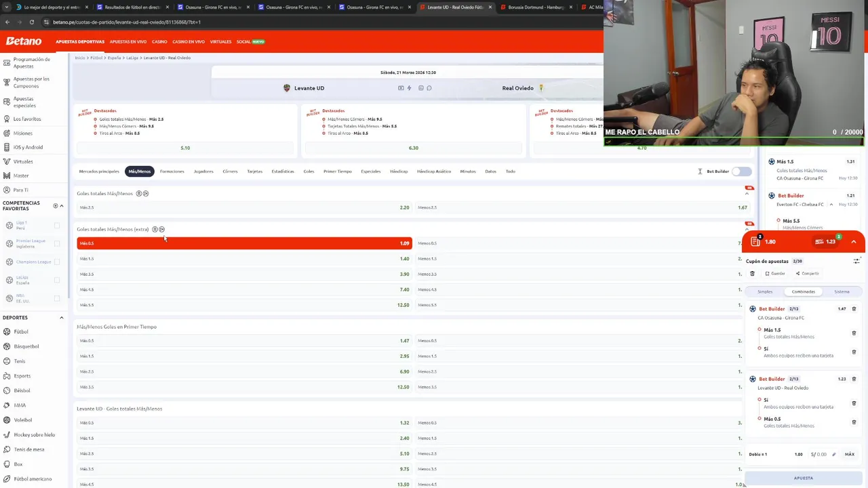Viewport: 868px width, 488px height.
Task: Click MÁX stake button
Action: pyautogui.click(x=849, y=454)
